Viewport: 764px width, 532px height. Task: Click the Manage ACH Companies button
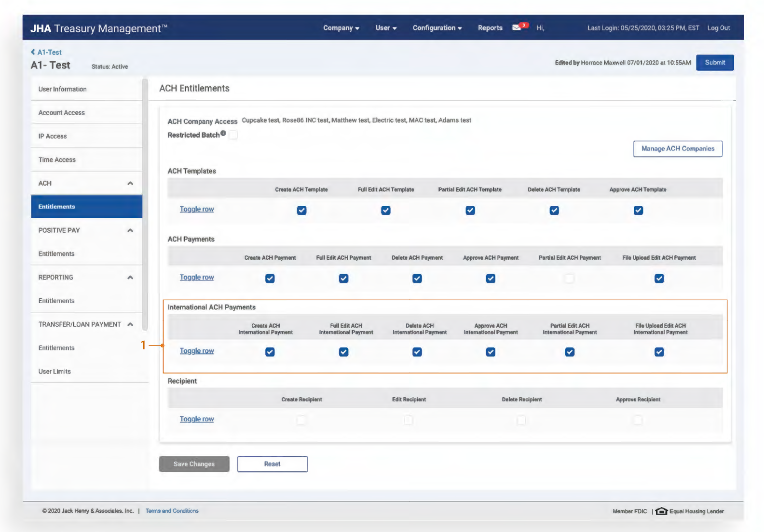click(677, 149)
